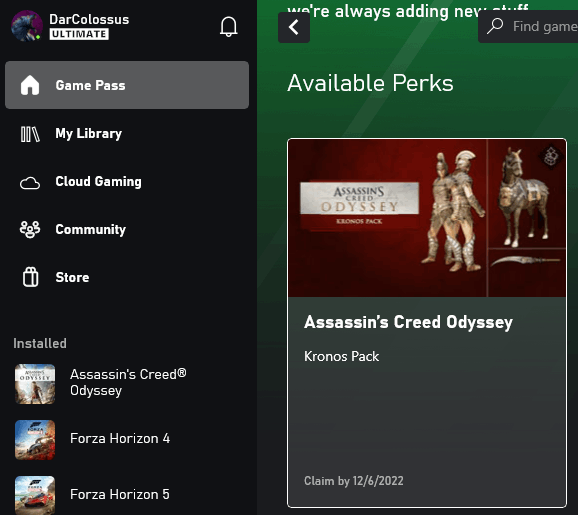578x515 pixels.
Task: Open the Store label in sidebar
Action: click(72, 277)
